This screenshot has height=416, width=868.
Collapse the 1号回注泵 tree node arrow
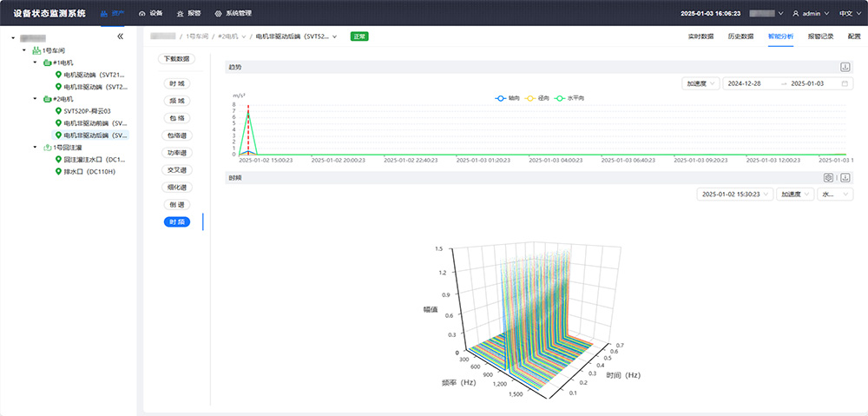point(35,148)
